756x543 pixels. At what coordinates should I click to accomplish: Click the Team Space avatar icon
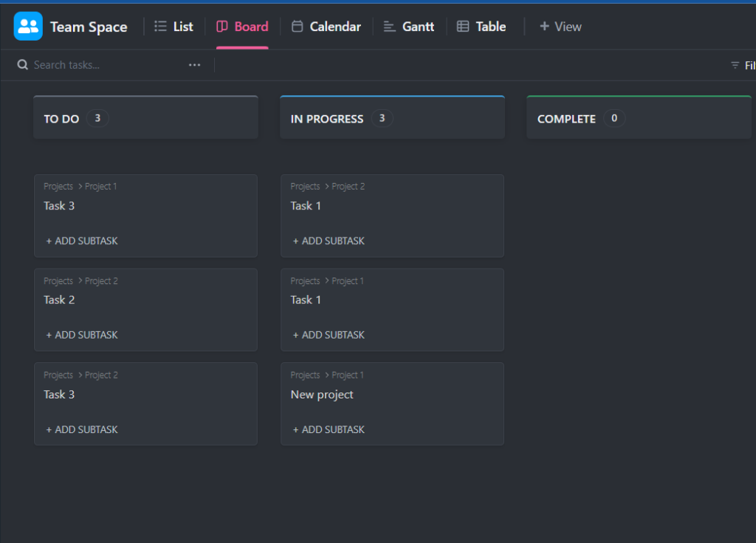click(27, 26)
